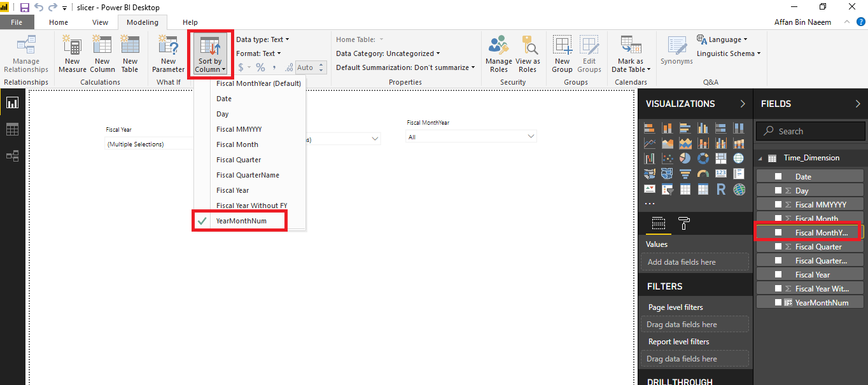Viewport: 868px width, 385px height.
Task: Select the KPI visual
Action: point(650,189)
